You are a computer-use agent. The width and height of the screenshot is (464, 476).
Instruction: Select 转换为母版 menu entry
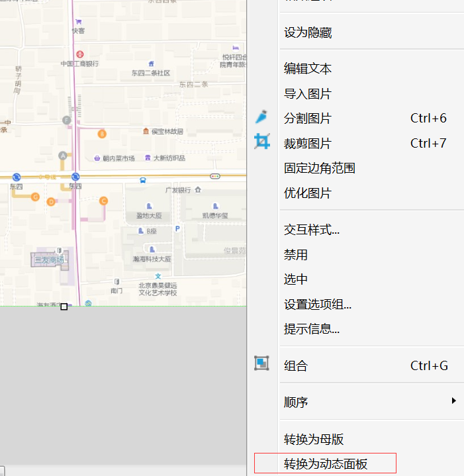click(x=314, y=440)
